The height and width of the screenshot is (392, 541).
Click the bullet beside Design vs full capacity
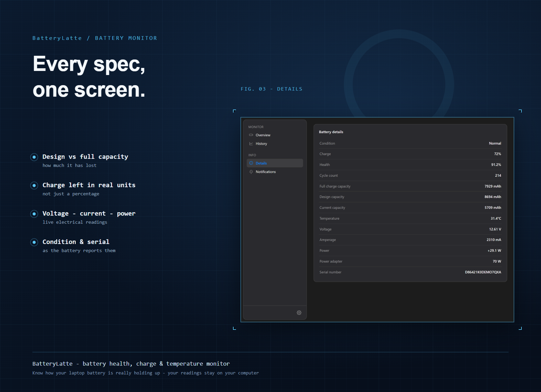34,157
